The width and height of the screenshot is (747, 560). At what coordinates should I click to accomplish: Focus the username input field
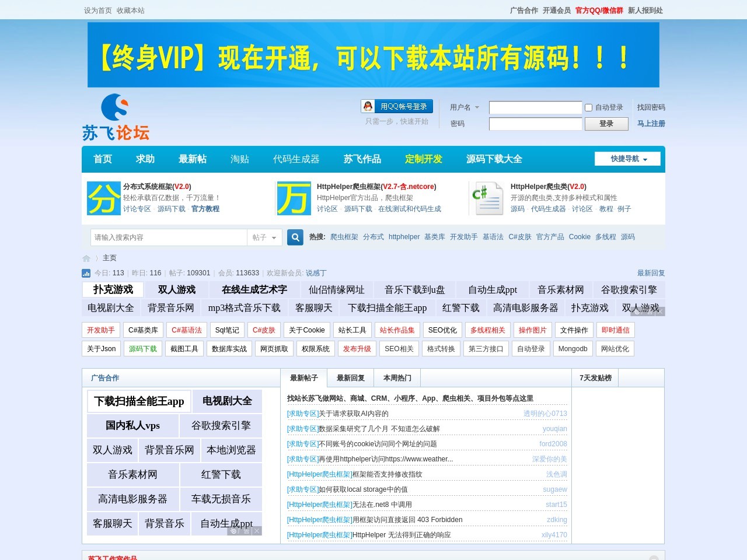tap(536, 107)
